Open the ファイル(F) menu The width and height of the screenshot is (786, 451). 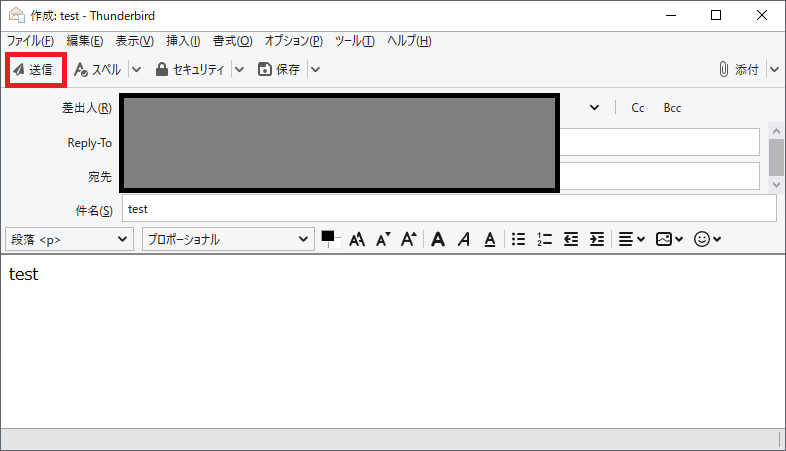click(x=30, y=41)
